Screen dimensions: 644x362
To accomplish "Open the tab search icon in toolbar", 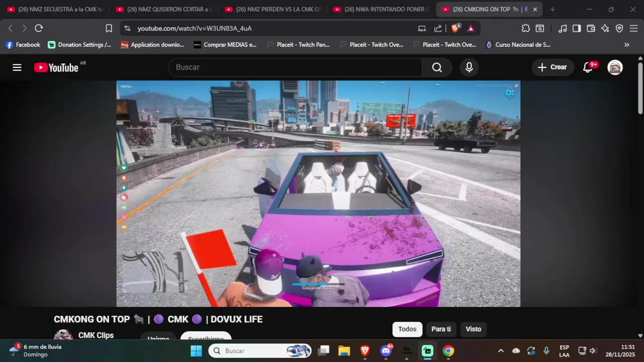I will click(540, 28).
